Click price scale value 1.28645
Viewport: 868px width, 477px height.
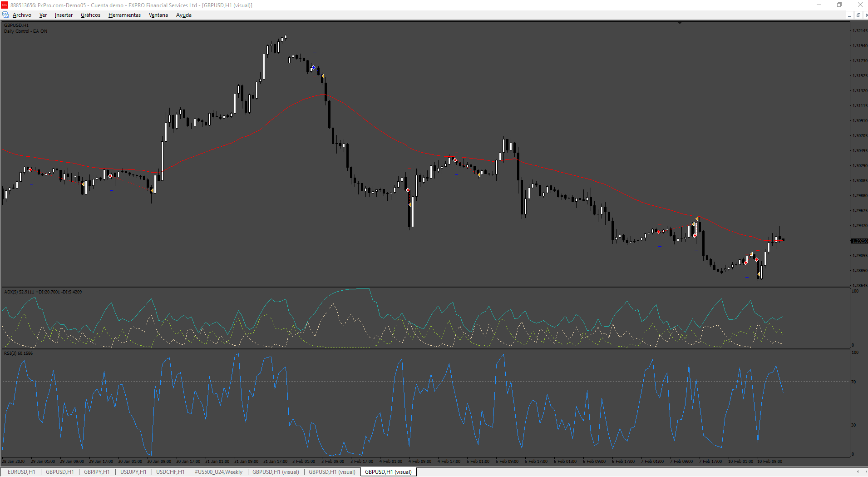click(860, 286)
